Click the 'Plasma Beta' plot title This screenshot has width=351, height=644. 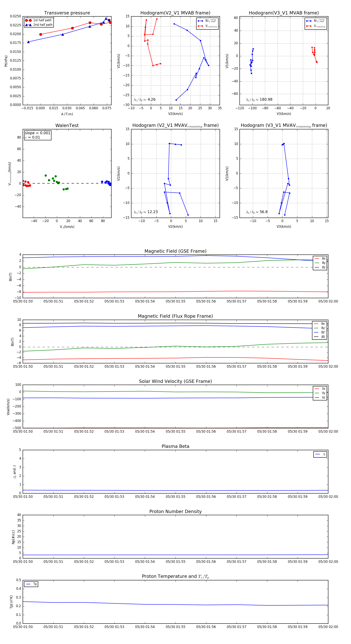(175, 447)
